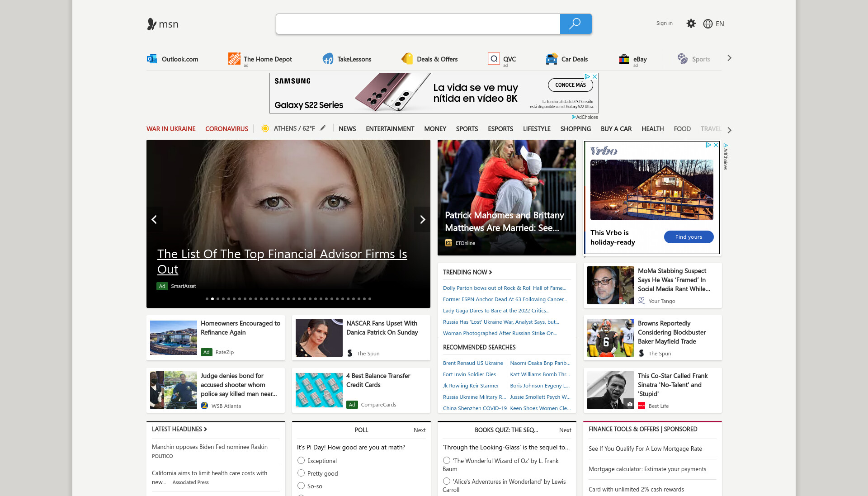Click the weather sun icon
The height and width of the screenshot is (496, 868).
coord(265,128)
